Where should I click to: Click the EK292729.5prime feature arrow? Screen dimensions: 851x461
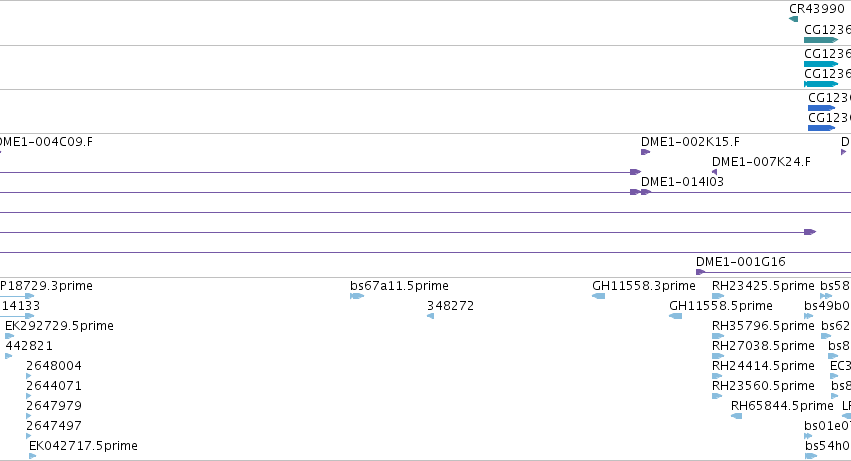(9, 336)
